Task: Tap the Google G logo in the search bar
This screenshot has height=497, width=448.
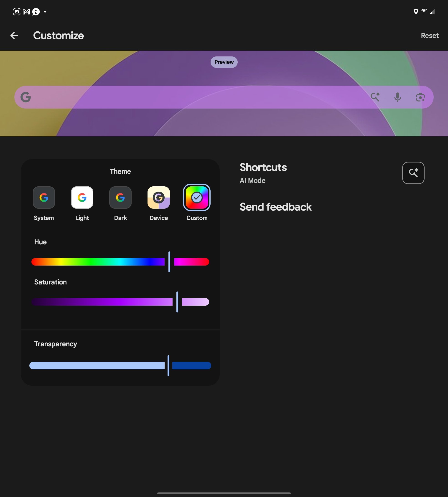Action: pyautogui.click(x=25, y=97)
